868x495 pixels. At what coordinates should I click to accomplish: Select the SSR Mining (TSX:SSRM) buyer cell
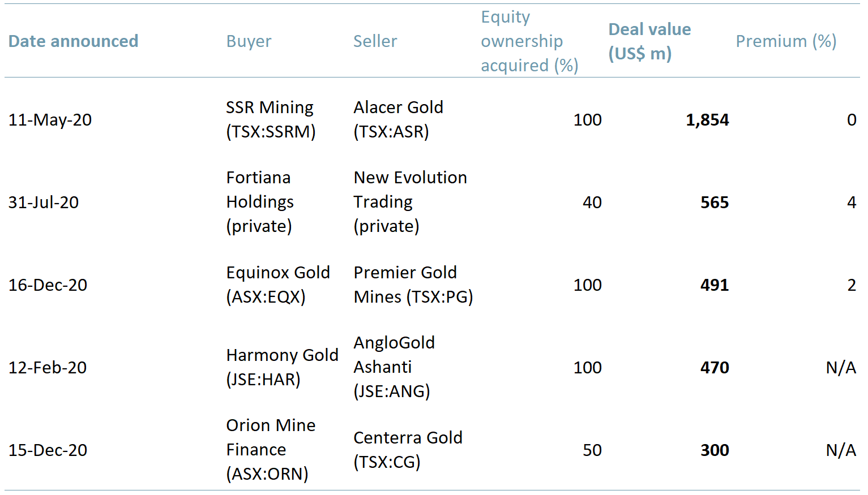tap(271, 119)
